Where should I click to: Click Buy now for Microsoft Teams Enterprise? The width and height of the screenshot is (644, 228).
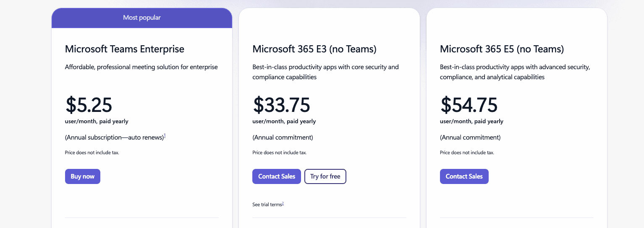coord(83,176)
